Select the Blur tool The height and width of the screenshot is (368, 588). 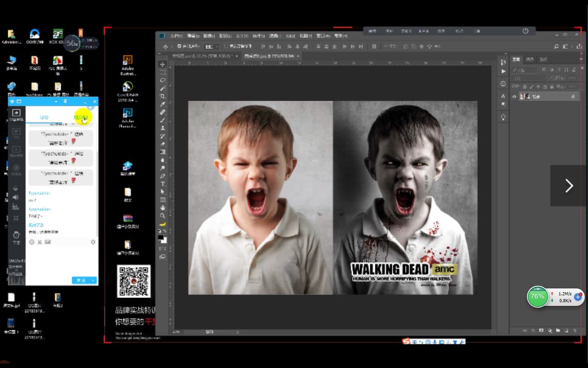(x=163, y=160)
